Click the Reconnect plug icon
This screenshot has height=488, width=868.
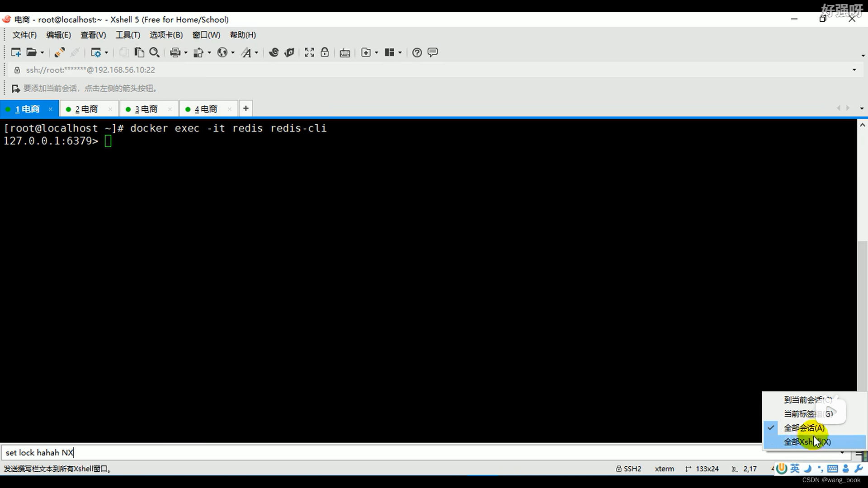click(x=59, y=52)
